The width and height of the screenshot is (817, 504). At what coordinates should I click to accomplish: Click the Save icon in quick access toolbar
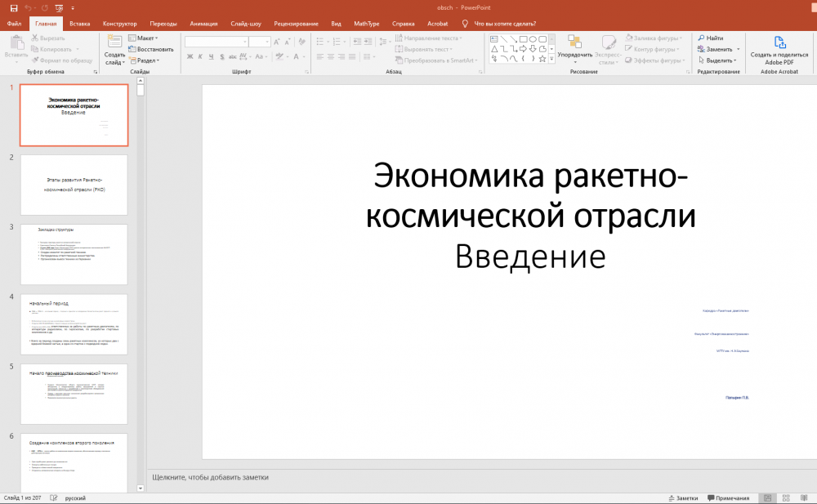click(x=13, y=7)
